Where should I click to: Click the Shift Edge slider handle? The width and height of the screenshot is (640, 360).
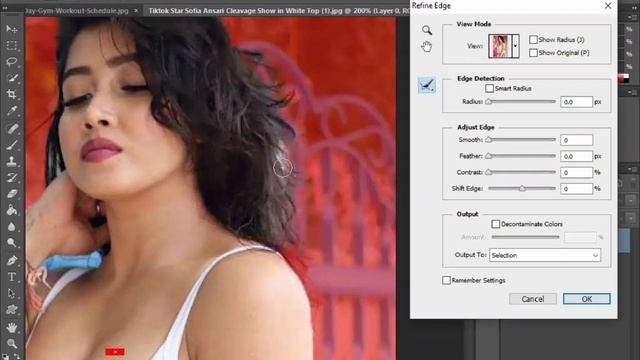522,189
